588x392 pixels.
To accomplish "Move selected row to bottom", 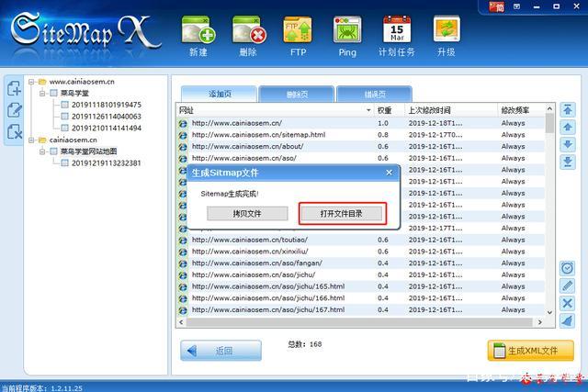I will tap(568, 162).
